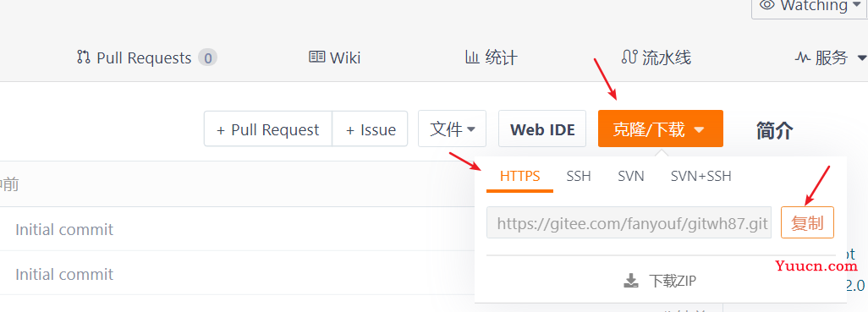Click the download icon beside 下载ZIP
The width and height of the screenshot is (868, 312).
tap(631, 281)
